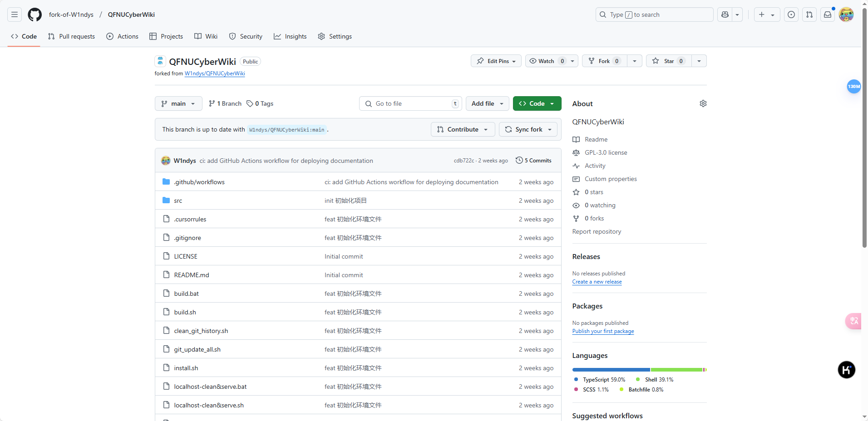Click Create a new release link

click(x=597, y=282)
